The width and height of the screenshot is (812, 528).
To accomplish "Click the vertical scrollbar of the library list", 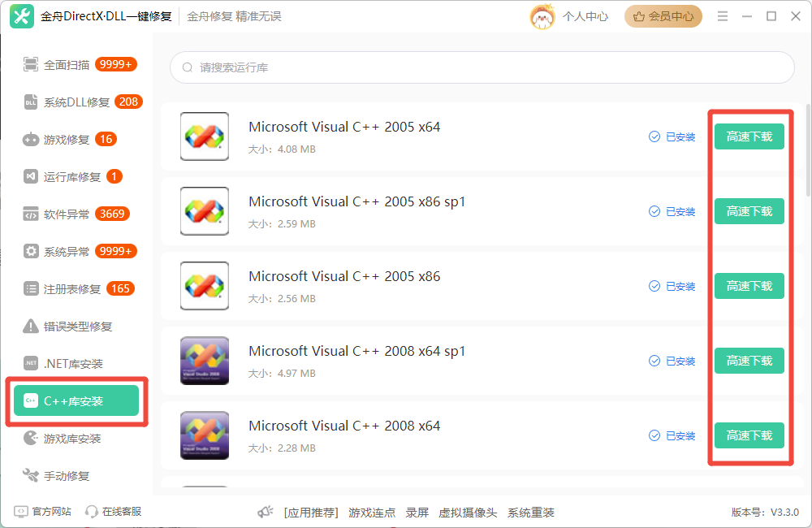I will click(808, 149).
